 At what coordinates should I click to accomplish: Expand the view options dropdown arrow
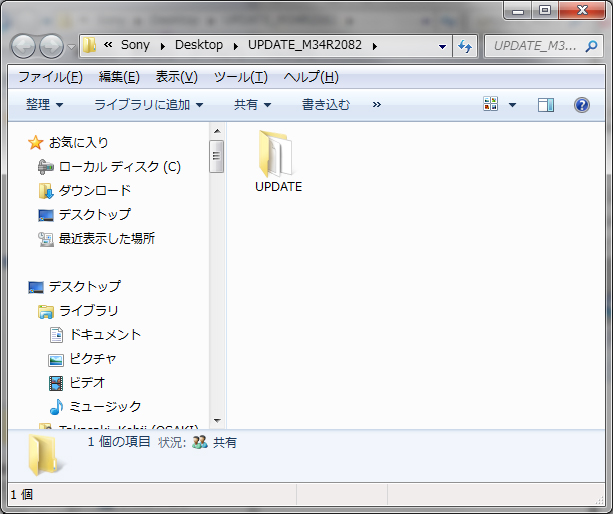[513, 105]
